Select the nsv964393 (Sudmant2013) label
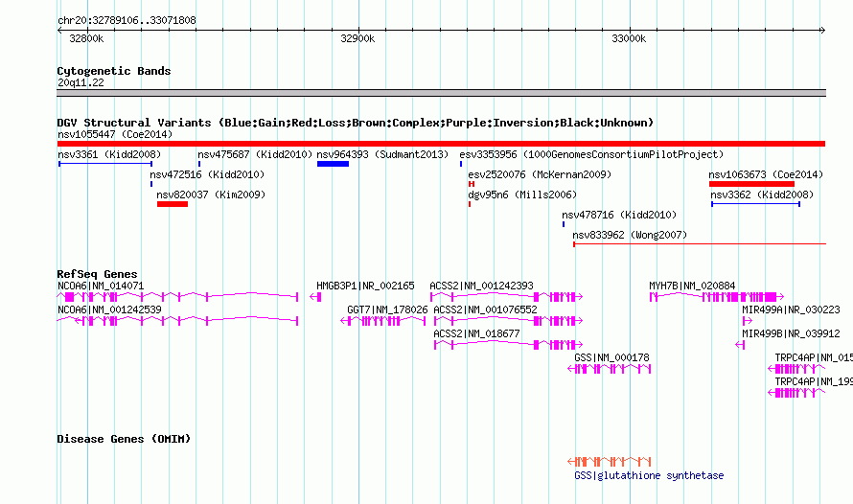The width and height of the screenshot is (853, 504). coord(382,154)
